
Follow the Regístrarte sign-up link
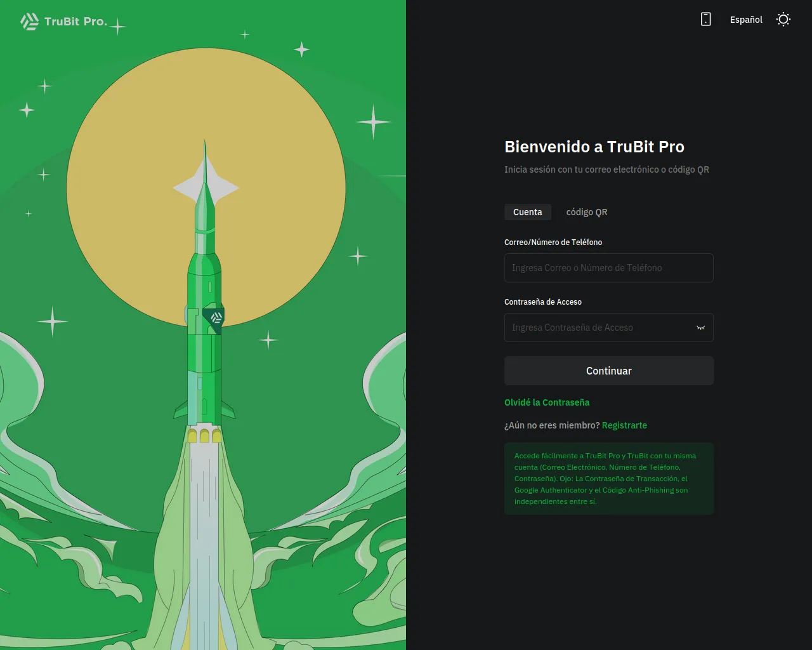pyautogui.click(x=624, y=425)
